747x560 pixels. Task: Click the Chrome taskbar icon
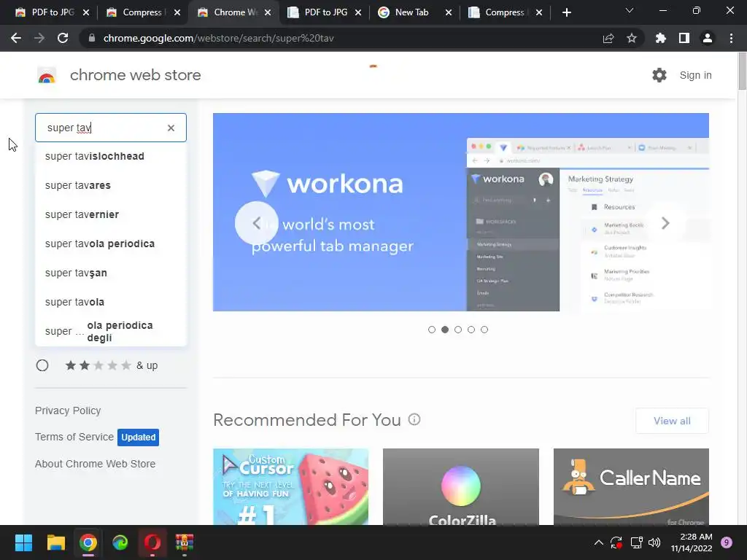(88, 542)
